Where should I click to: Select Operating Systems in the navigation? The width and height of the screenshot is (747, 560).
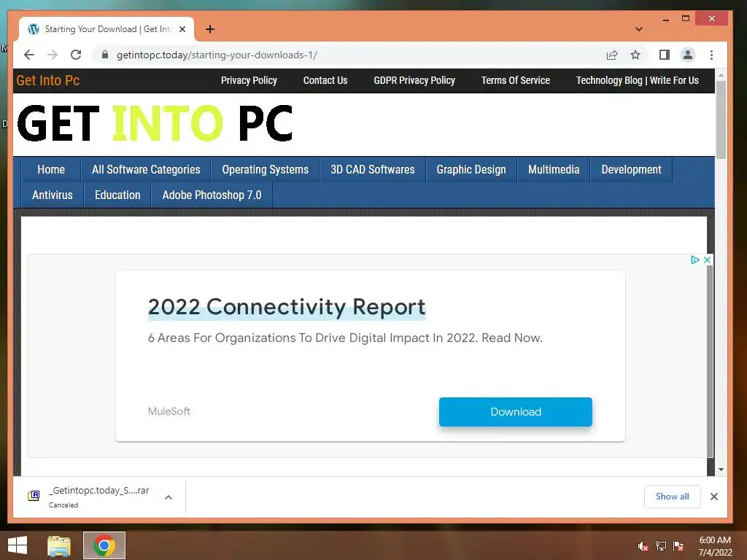point(266,169)
